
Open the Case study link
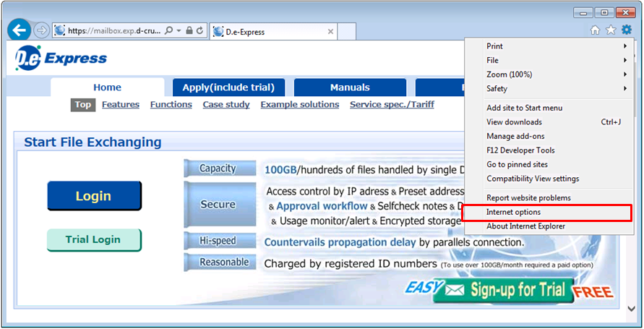[226, 105]
